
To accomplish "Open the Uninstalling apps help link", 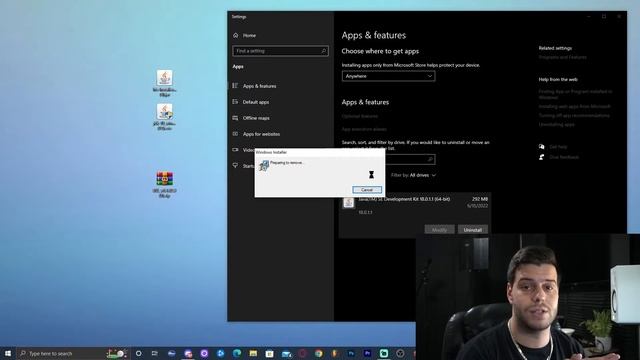I will [556, 124].
